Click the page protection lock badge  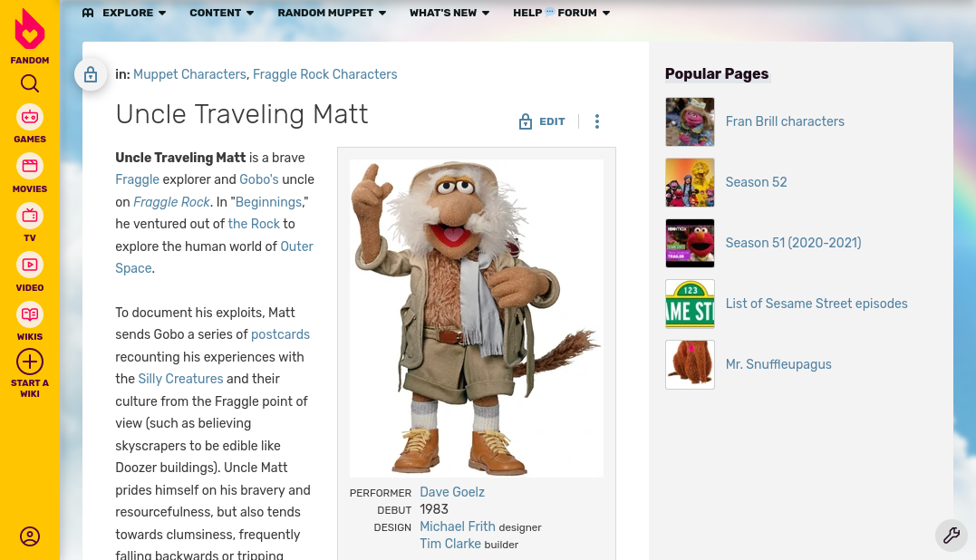point(91,74)
